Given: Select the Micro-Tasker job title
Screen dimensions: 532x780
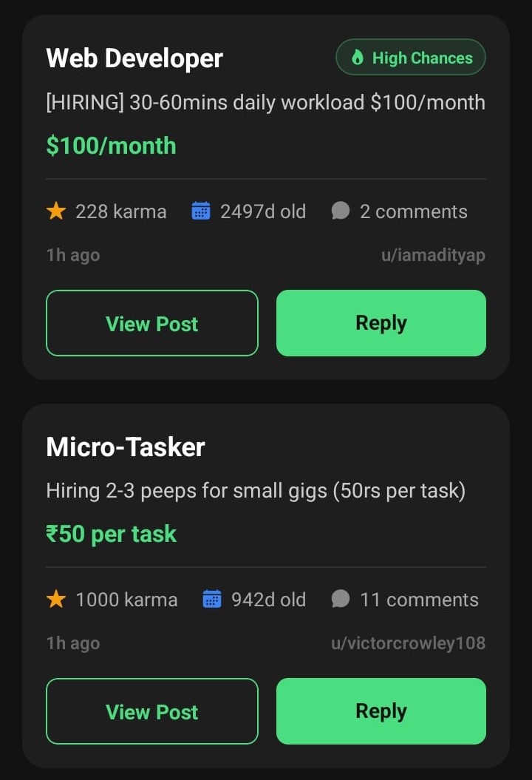Looking at the screenshot, I should 125,447.
